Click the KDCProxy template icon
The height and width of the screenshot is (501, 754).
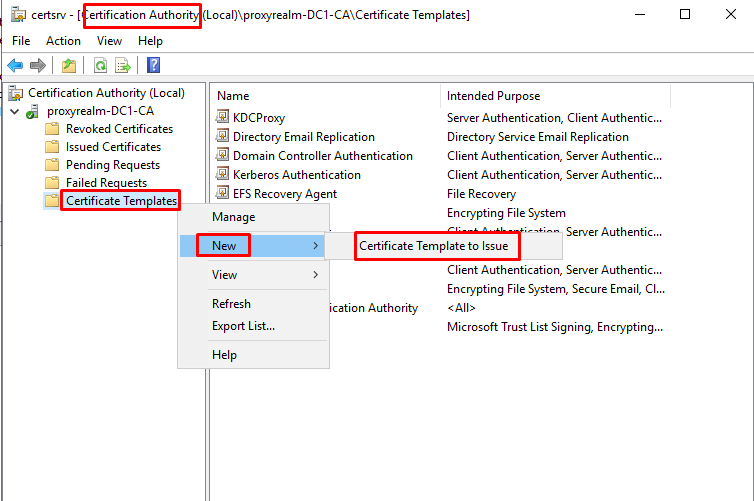[222, 116]
